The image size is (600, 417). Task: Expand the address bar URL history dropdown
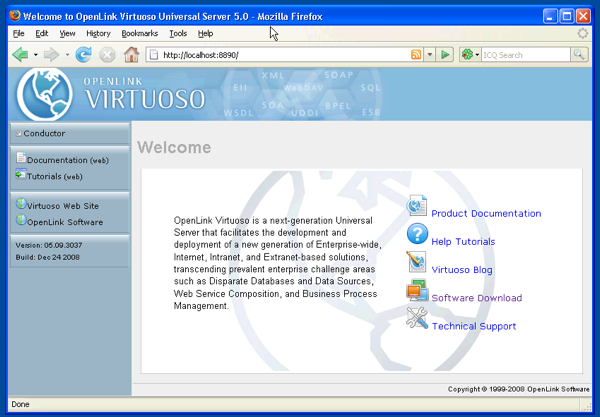430,55
